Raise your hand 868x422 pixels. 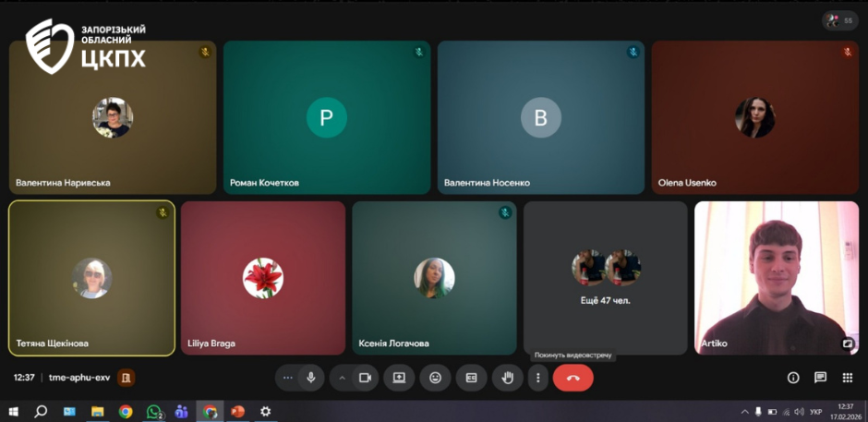click(506, 378)
